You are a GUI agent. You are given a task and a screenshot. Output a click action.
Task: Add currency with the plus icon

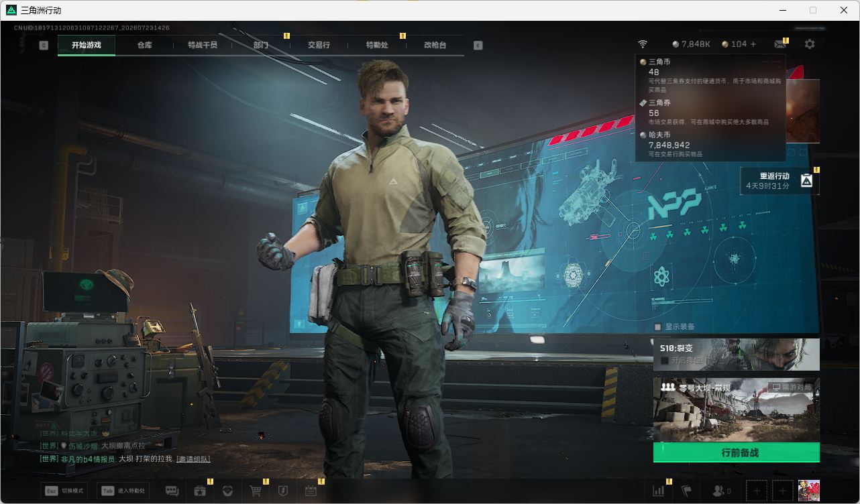click(753, 44)
